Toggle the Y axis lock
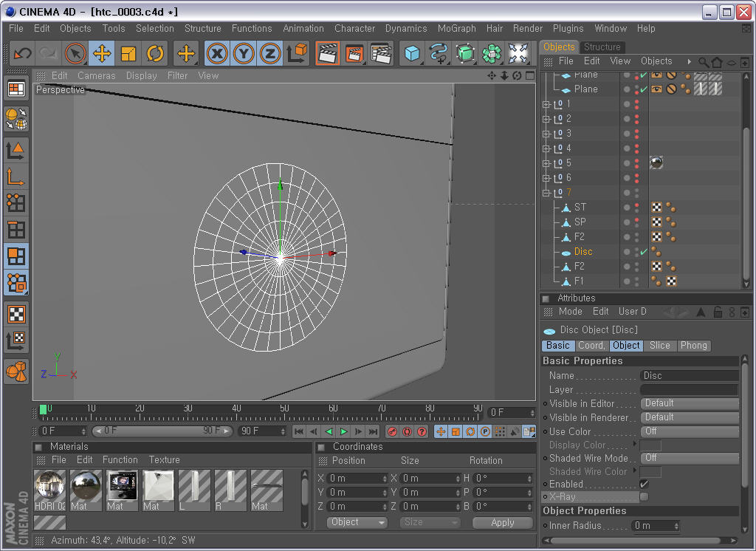The height and width of the screenshot is (551, 756). point(244,53)
